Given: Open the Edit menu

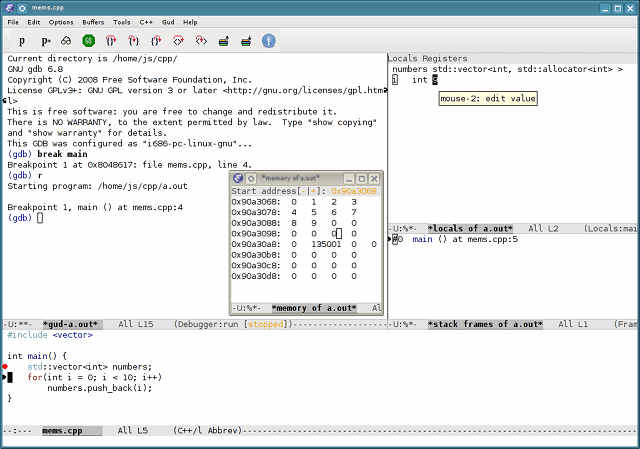Looking at the screenshot, I should pyautogui.click(x=34, y=22).
